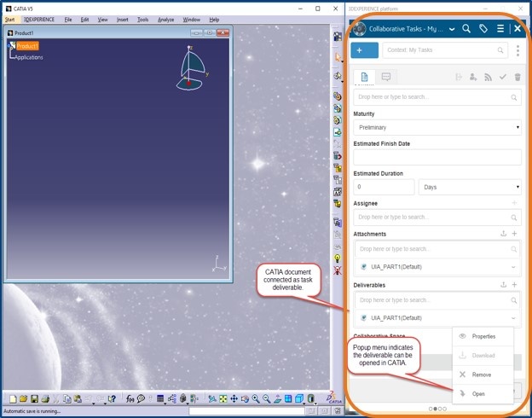Open the Start menu in CATIA
Viewport: 532px width, 418px height.
pyautogui.click(x=9, y=20)
